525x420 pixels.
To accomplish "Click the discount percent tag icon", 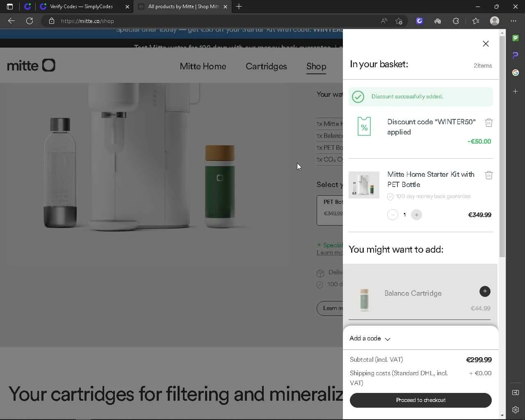I will (364, 126).
